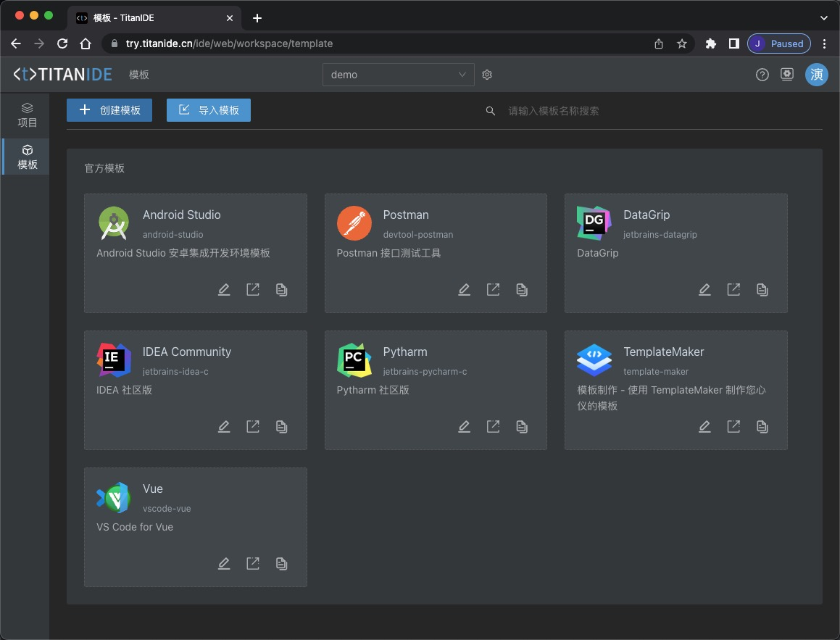Edit the Vue template with its pencil icon
This screenshot has height=640, width=840.
click(x=224, y=564)
